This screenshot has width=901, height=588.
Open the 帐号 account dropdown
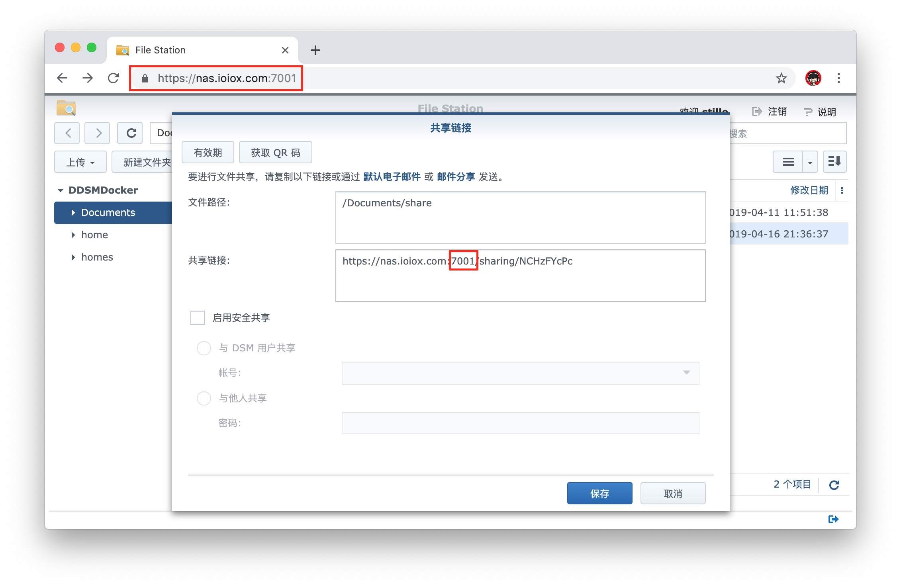point(686,373)
